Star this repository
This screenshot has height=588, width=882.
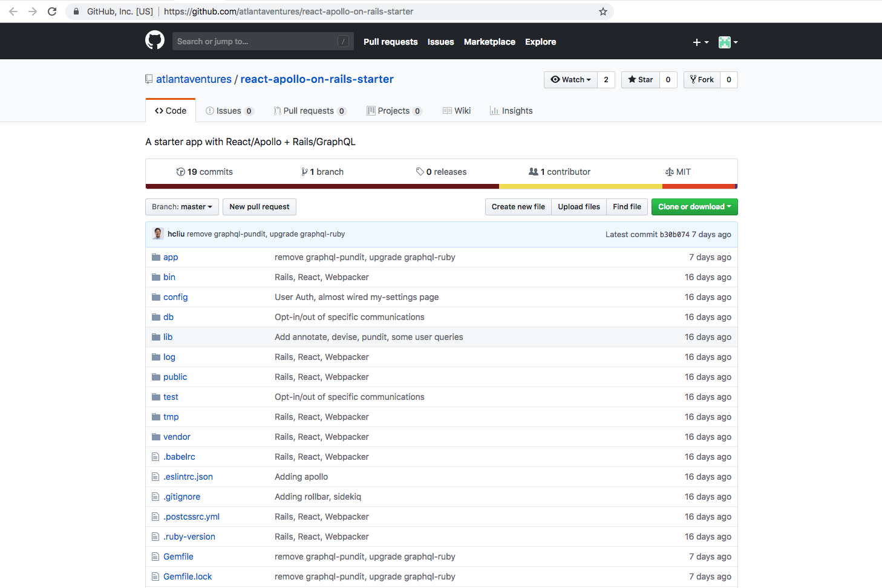(x=641, y=80)
